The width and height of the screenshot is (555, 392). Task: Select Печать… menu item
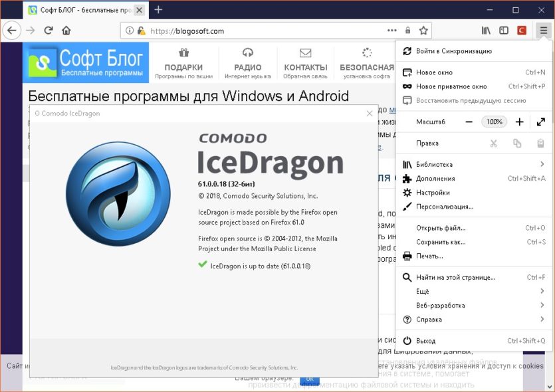[x=474, y=256]
